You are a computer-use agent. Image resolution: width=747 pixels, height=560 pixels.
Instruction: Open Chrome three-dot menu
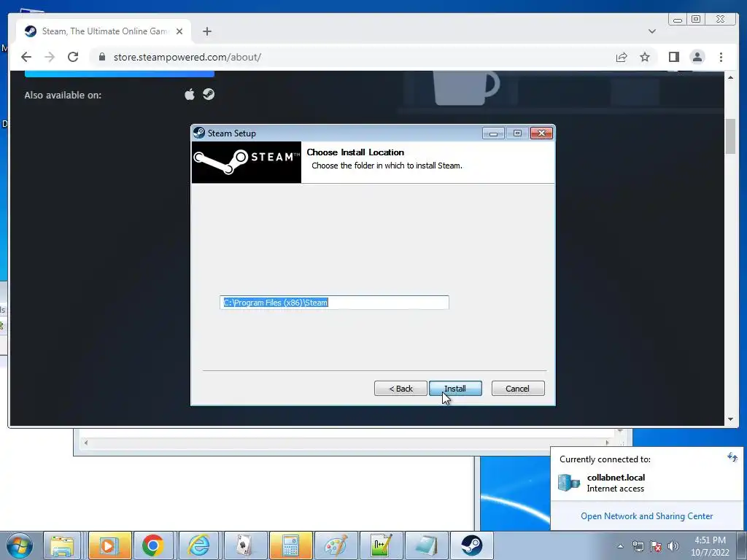pyautogui.click(x=721, y=57)
